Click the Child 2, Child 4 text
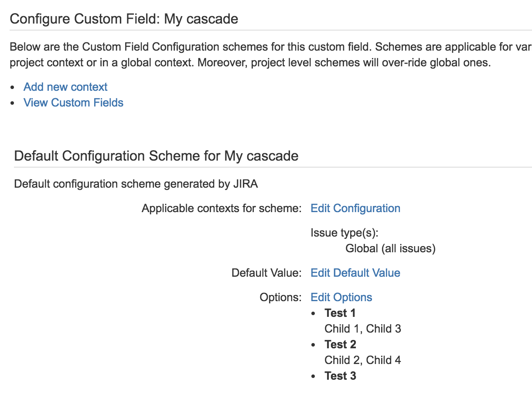 point(363,360)
